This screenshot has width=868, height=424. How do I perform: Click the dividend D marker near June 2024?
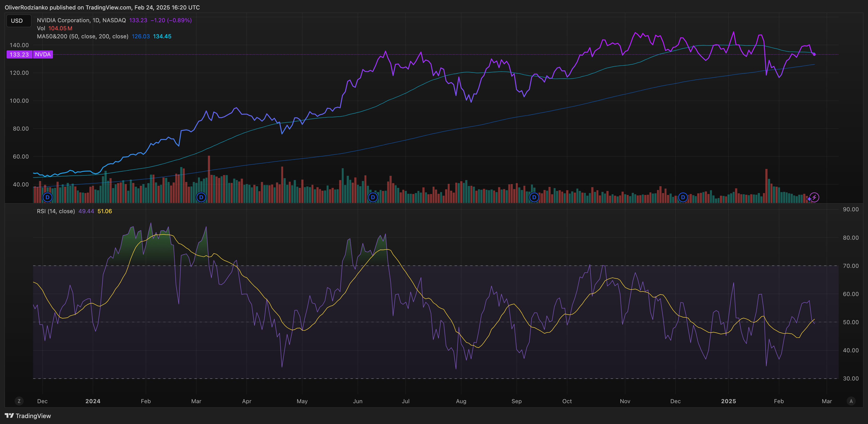(x=373, y=197)
